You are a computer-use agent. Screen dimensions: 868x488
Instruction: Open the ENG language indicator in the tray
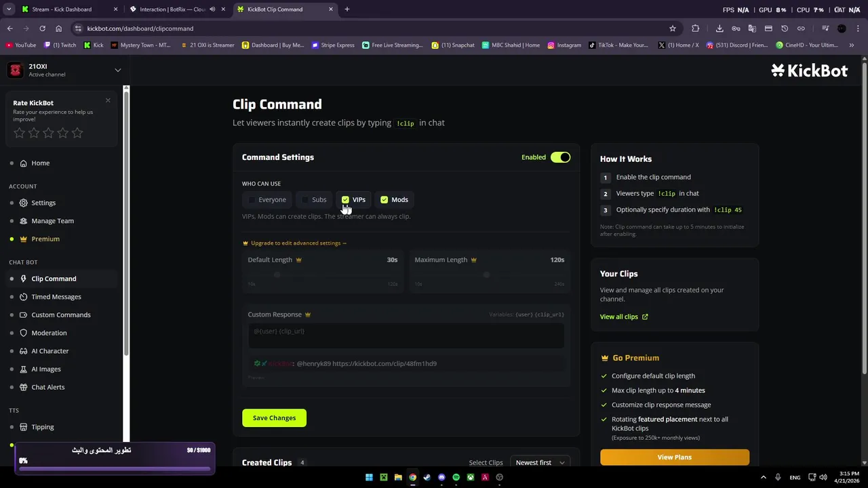(x=795, y=477)
